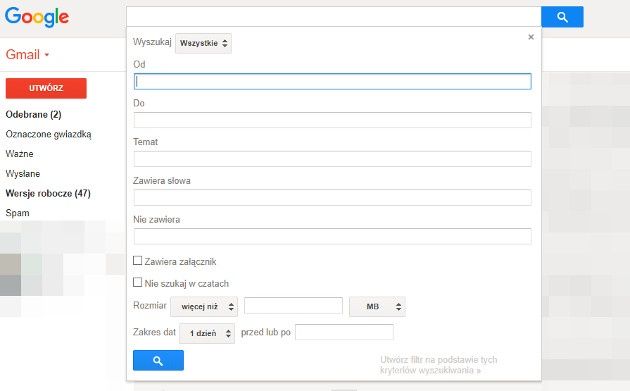The height and width of the screenshot is (391, 630).
Task: Click the blue search button at form bottom
Action: [x=158, y=360]
